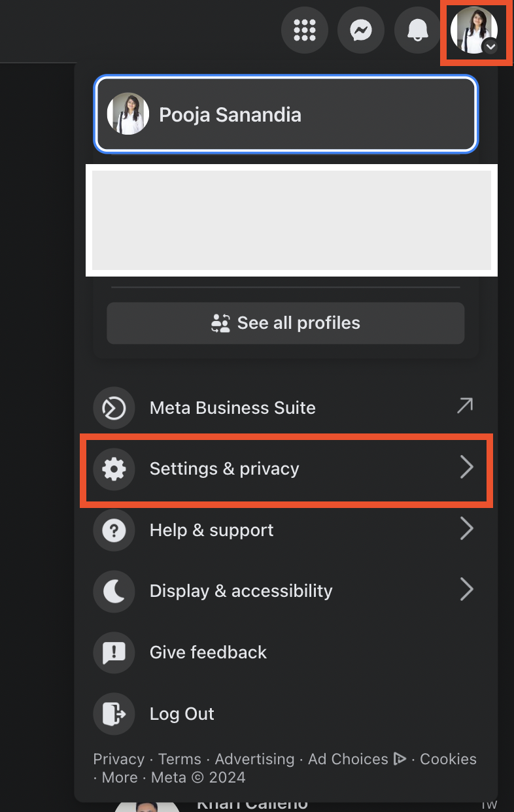
Task: Click the Settings & privacy gear icon
Action: 114,469
